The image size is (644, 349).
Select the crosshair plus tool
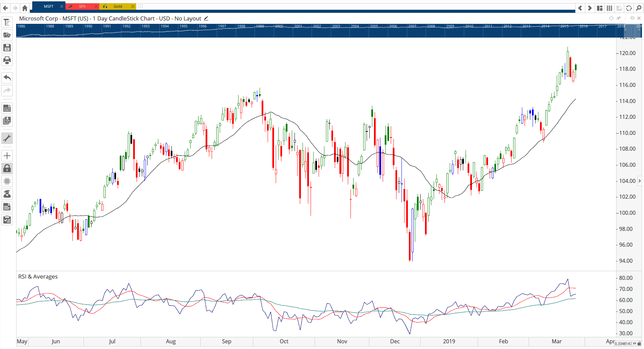click(x=7, y=156)
